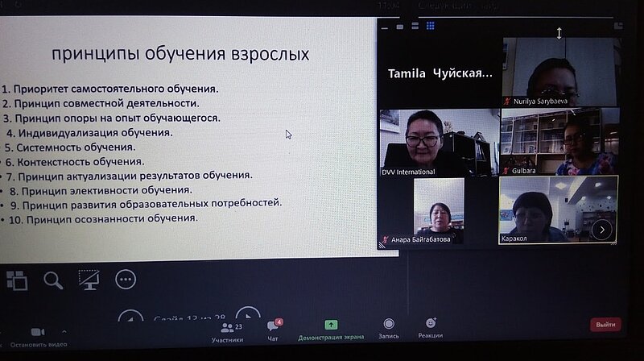
Task: Click the See All Slides icon
Action: tap(17, 280)
